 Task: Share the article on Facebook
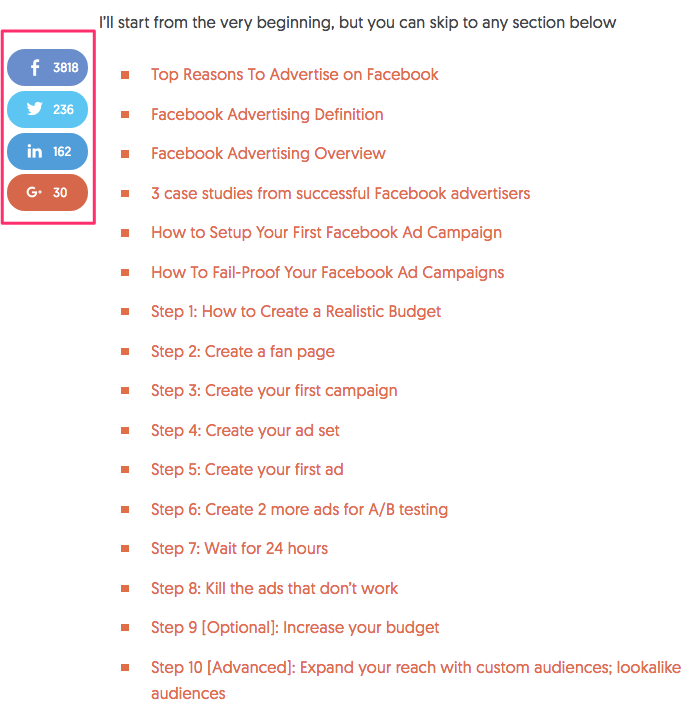click(47, 67)
